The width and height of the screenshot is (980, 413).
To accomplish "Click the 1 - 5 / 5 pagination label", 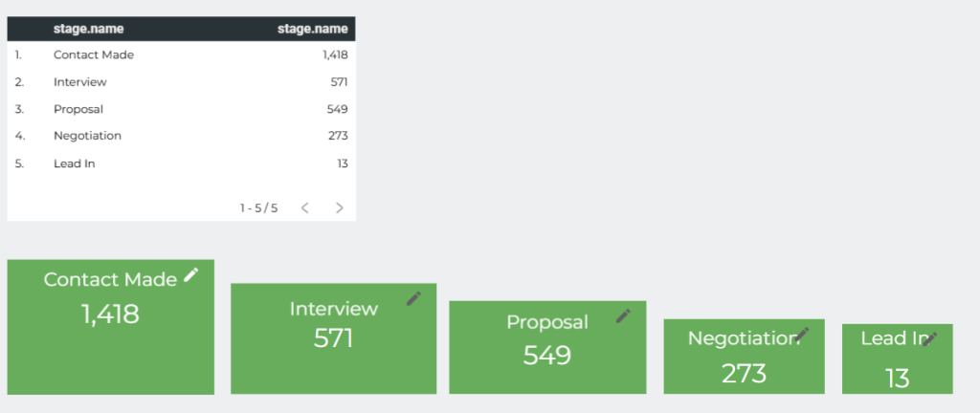I will [x=258, y=207].
